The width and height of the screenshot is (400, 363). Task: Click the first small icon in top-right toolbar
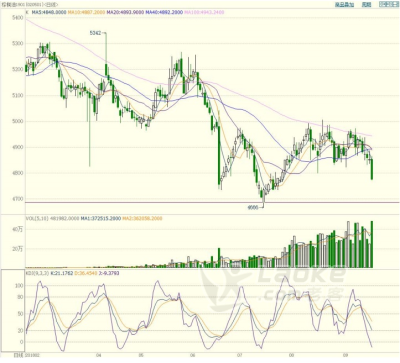click(382, 4)
